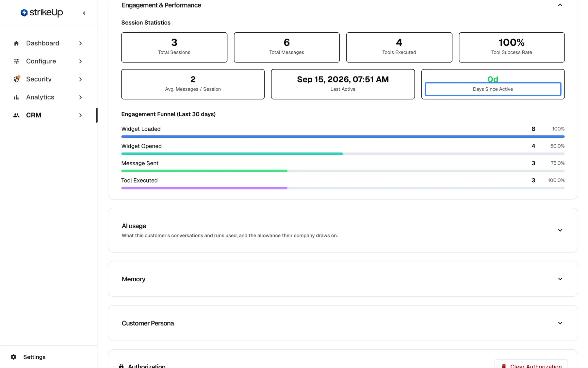This screenshot has width=588, height=368.
Task: Select the Tool Success Rate card
Action: pos(512,47)
